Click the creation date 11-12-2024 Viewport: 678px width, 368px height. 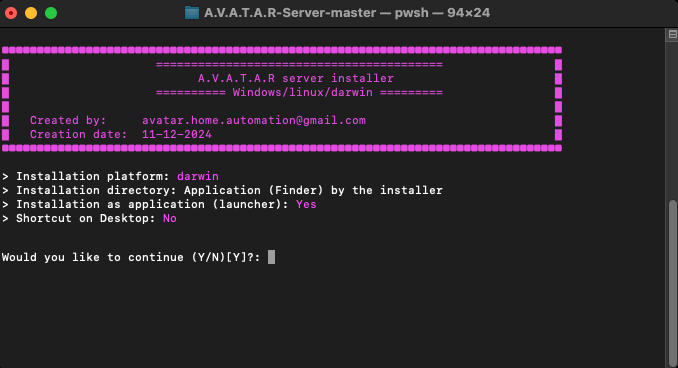click(177, 134)
